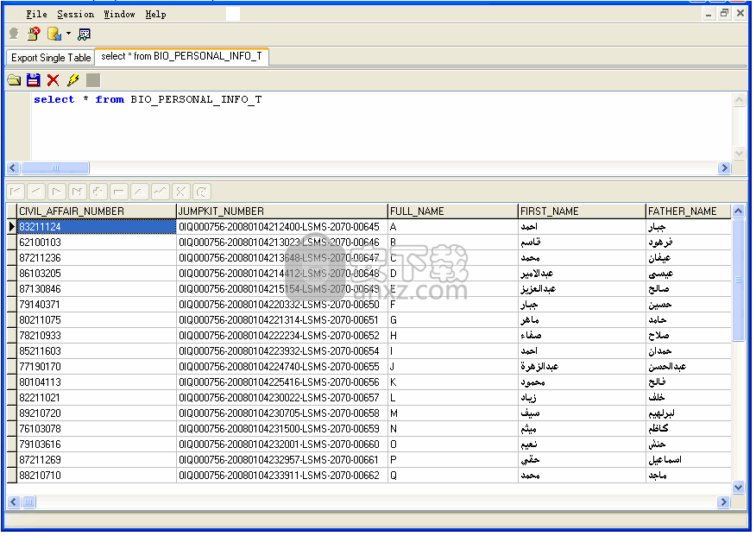This screenshot has height=536, width=756.
Task: Select cell 77190170
Action: coord(97,367)
